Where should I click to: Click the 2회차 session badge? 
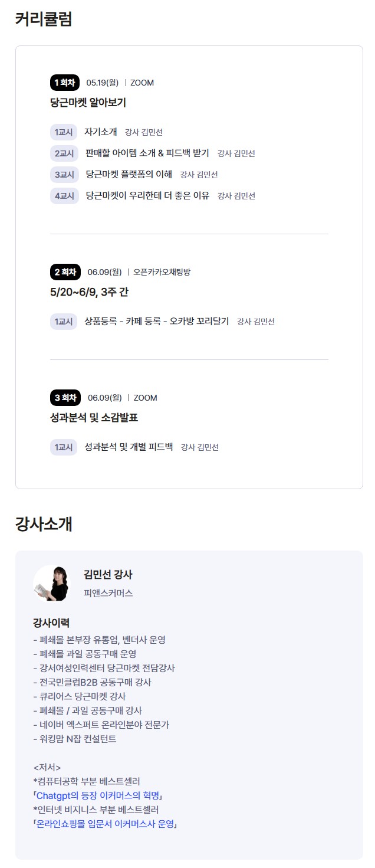pyautogui.click(x=65, y=272)
